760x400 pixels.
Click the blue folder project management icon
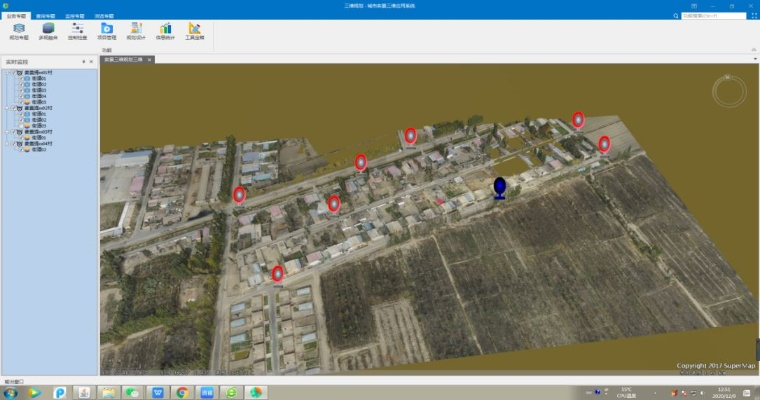click(x=106, y=30)
